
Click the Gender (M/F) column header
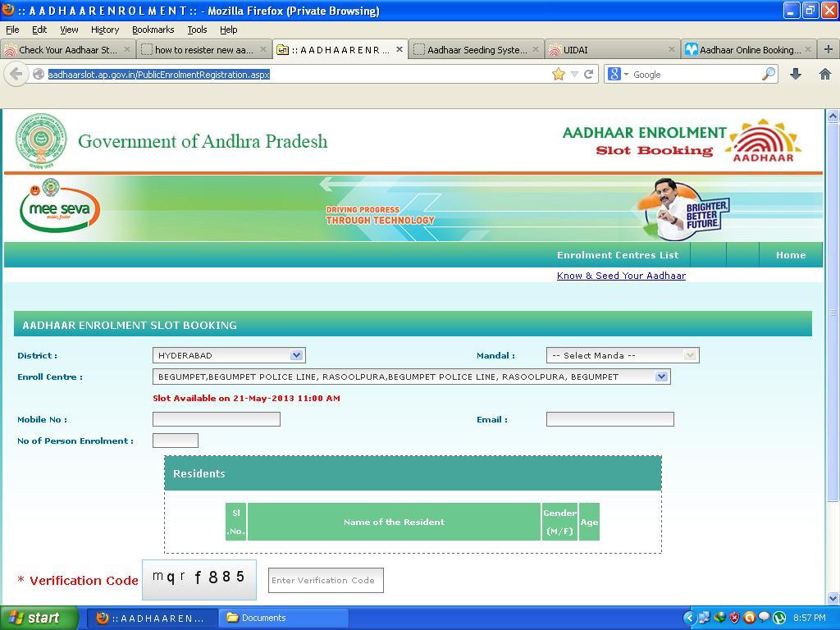[x=559, y=522]
